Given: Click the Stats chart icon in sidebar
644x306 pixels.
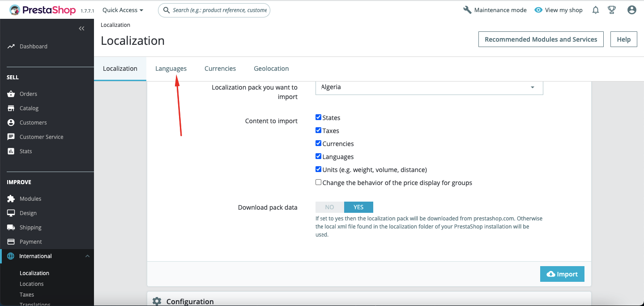Looking at the screenshot, I should 11,151.
